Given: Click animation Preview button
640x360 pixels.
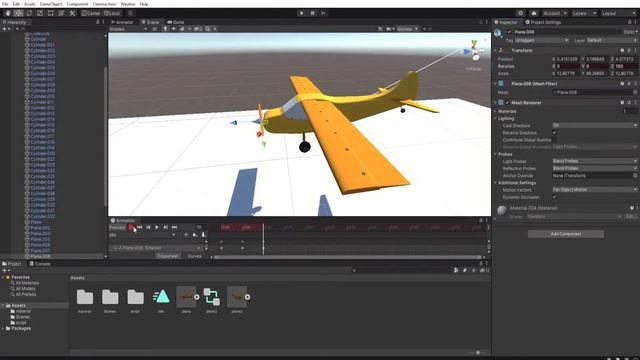Looking at the screenshot, I should (x=117, y=227).
